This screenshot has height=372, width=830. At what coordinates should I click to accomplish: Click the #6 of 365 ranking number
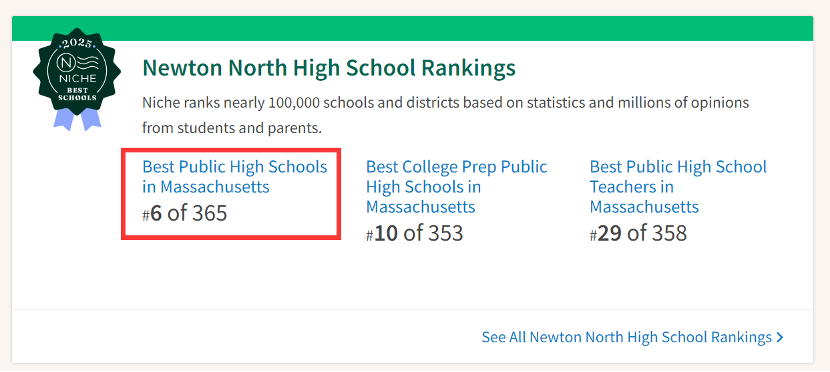pyautogui.click(x=185, y=213)
